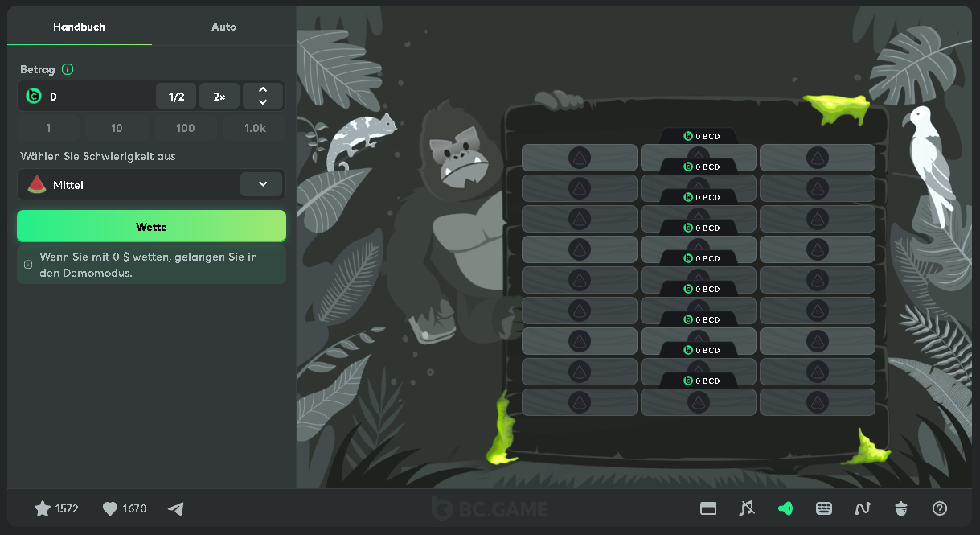The width and height of the screenshot is (980, 535).
Task: Increase bet with the up arrow stepper
Action: coord(263,90)
